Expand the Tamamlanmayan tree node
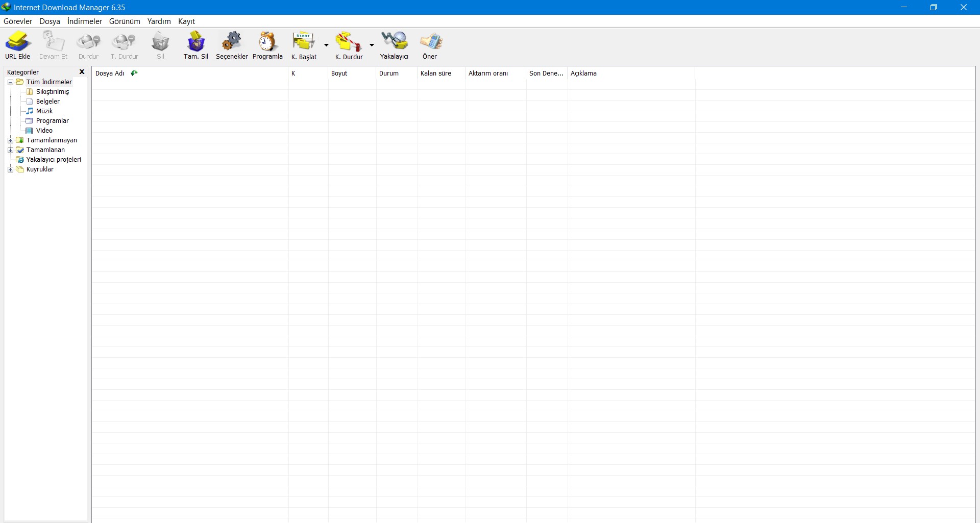980x523 pixels. (x=10, y=140)
